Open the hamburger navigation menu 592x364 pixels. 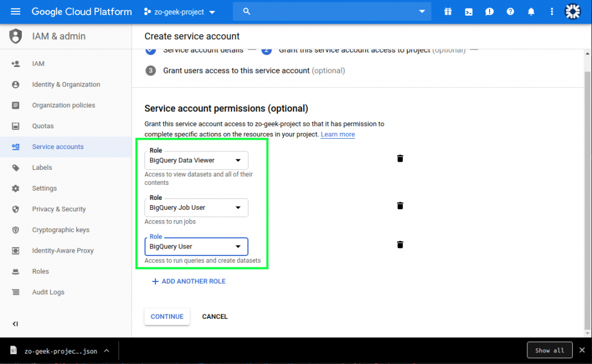point(16,12)
